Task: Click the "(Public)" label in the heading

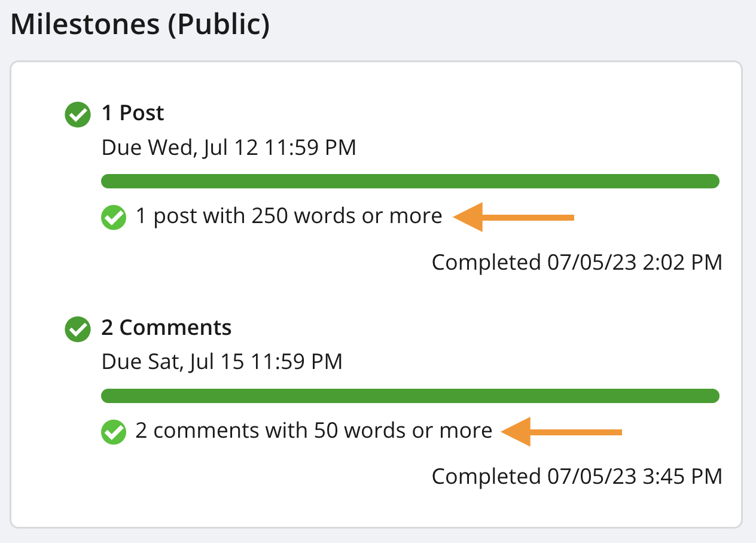Action: point(218,26)
